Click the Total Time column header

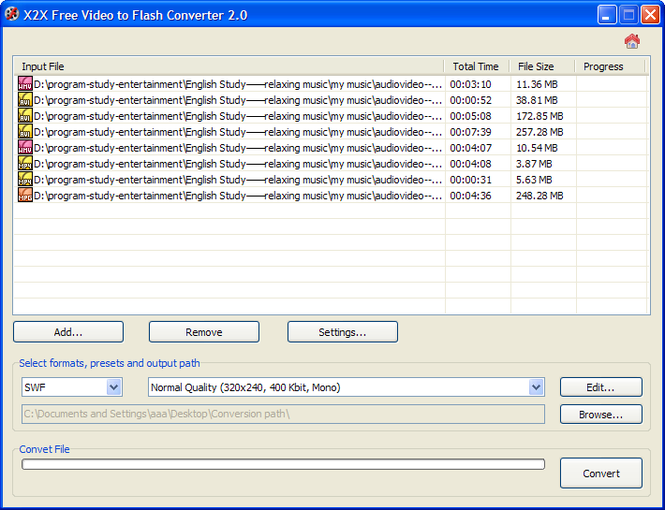[x=476, y=67]
